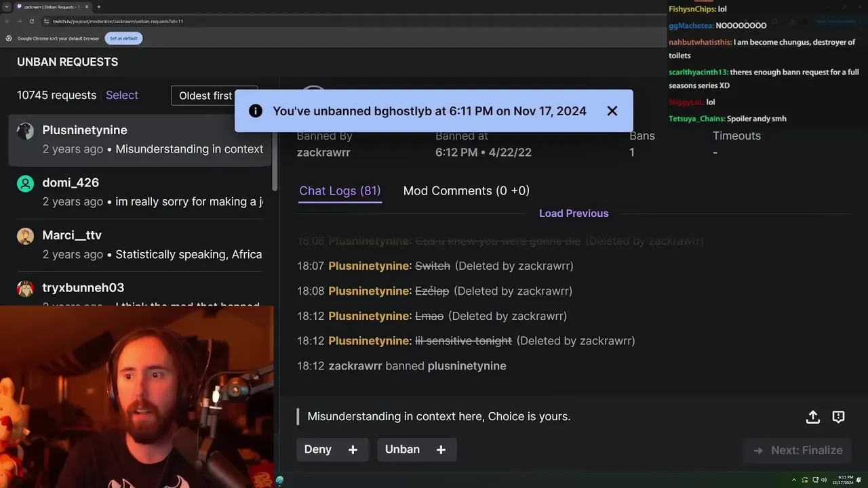Click the site info icon in the address bar
Viewport: 868px width, 488px height.
[47, 21]
